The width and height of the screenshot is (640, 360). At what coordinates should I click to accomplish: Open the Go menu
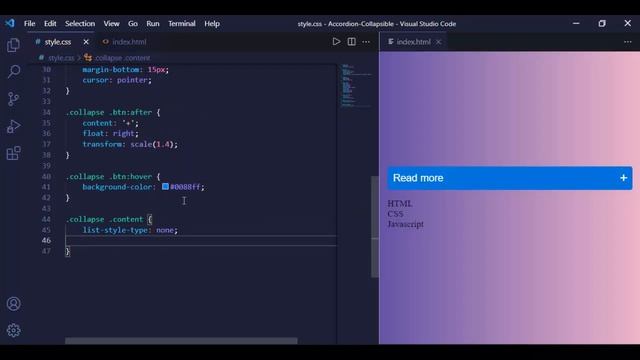coord(133,24)
